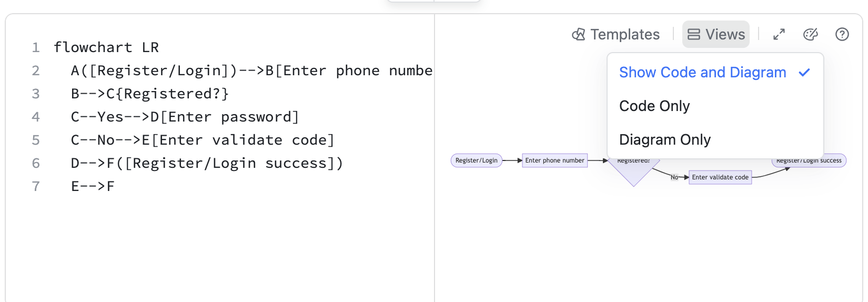The image size is (868, 302).
Task: Switch to Code Only view
Action: (x=654, y=106)
